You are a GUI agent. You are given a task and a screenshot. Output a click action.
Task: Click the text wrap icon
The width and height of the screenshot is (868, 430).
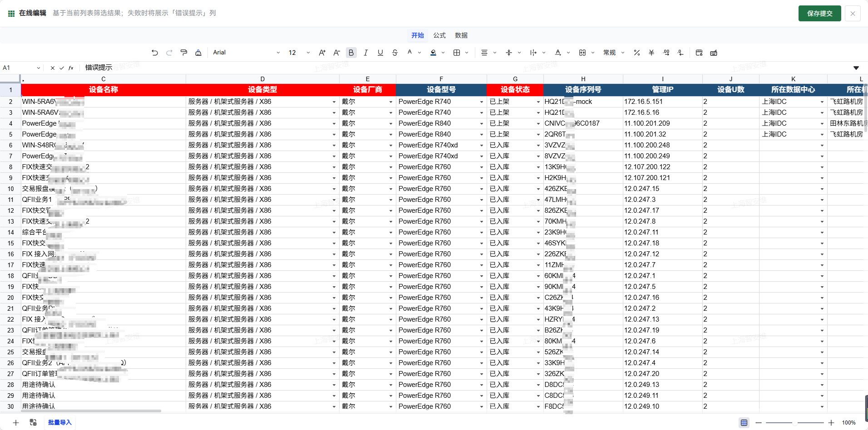pyautogui.click(x=533, y=53)
